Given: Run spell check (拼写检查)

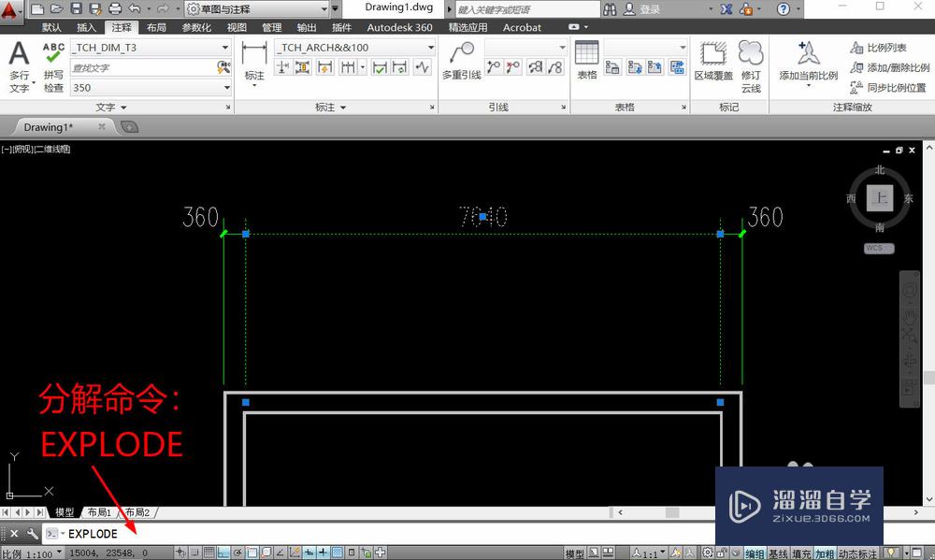Looking at the screenshot, I should 53,66.
